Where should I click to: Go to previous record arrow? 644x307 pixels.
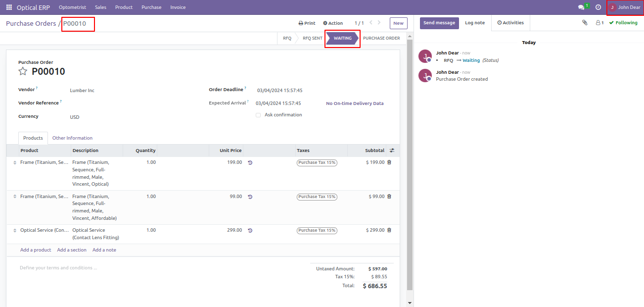click(371, 23)
